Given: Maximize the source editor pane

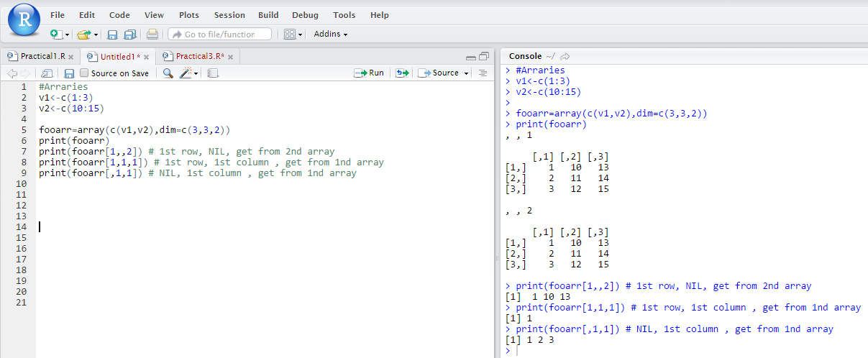Looking at the screenshot, I should (x=484, y=56).
